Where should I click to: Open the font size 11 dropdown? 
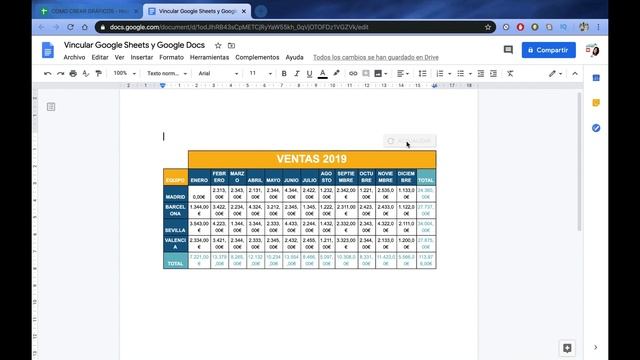tap(260, 73)
